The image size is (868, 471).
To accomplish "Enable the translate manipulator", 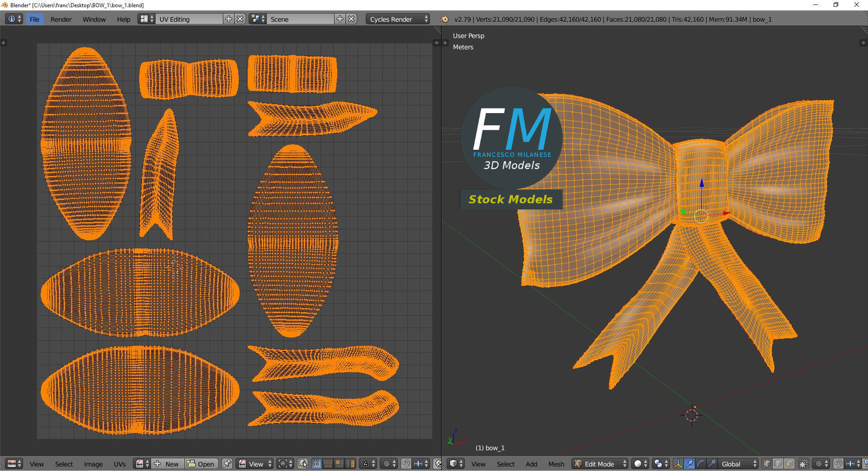I will click(x=689, y=464).
